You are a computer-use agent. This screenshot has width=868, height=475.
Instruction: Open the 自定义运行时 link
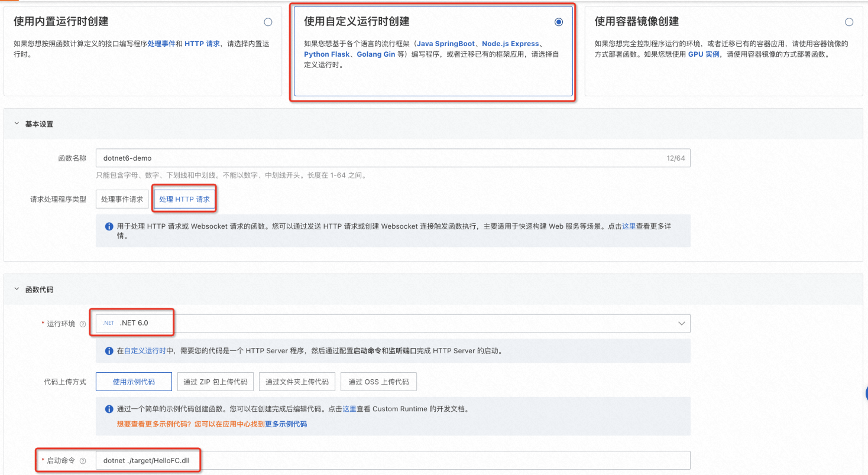click(x=145, y=350)
